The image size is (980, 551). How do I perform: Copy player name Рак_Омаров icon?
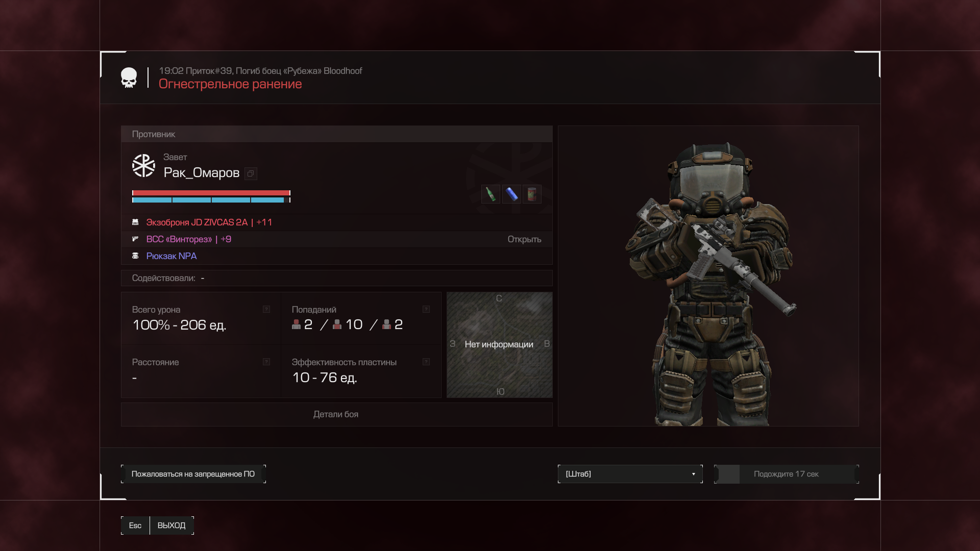click(251, 173)
